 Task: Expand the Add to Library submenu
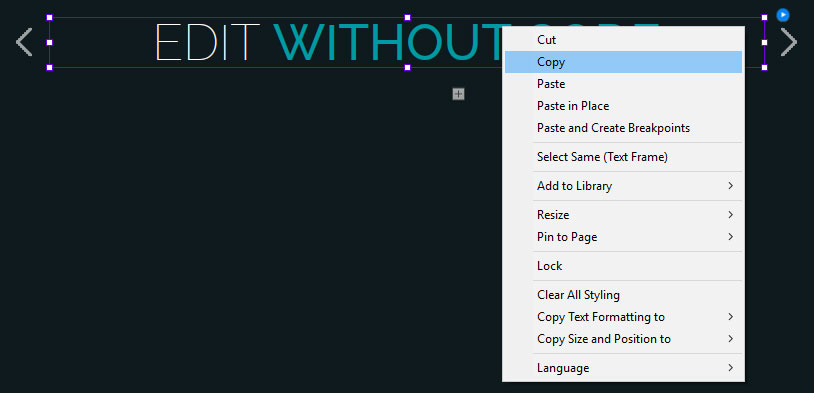(x=623, y=186)
